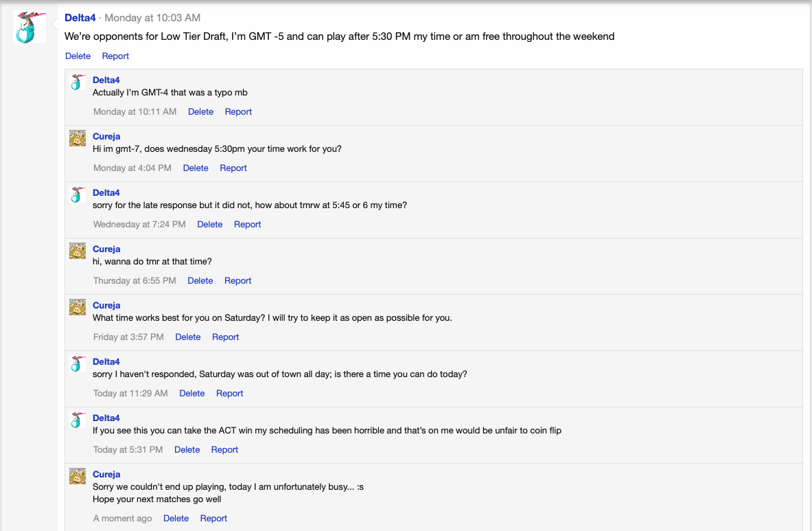Image resolution: width=812 pixels, height=531 pixels.
Task: Delete the Friday 3:57 PM comment
Action: pos(187,337)
